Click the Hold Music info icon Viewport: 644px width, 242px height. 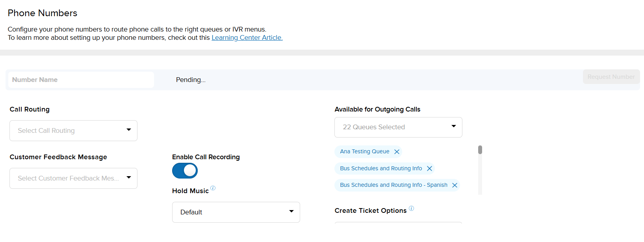[x=213, y=188]
